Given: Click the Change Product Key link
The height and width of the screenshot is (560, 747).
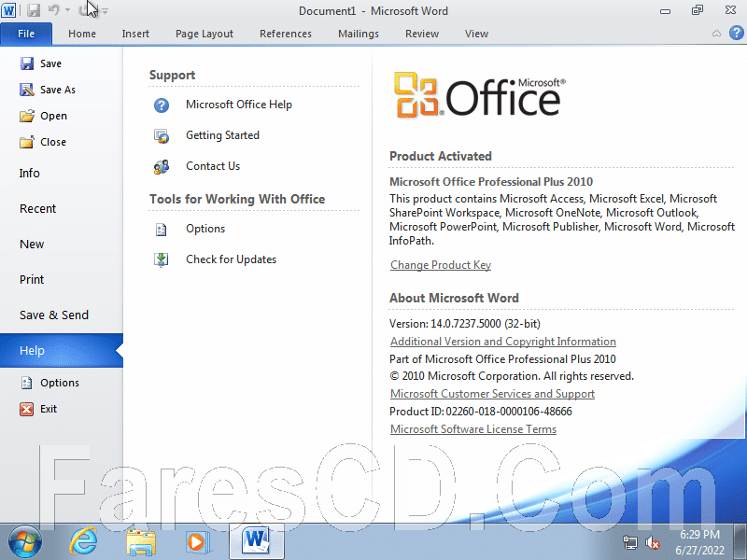Looking at the screenshot, I should tap(441, 265).
